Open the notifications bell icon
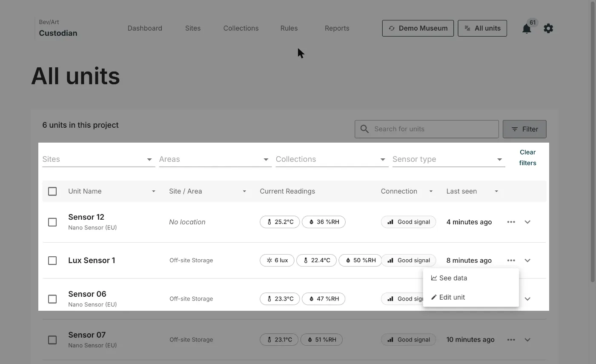The image size is (596, 364). (x=527, y=29)
